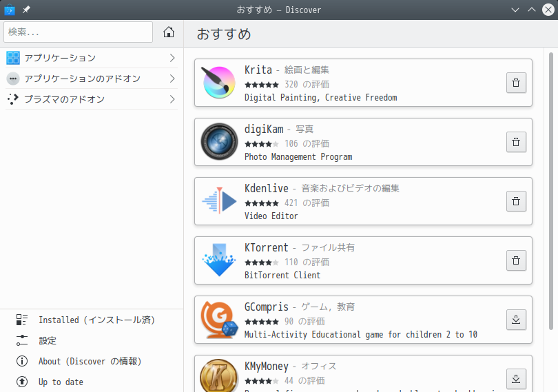This screenshot has height=392, width=558.
Task: Click the application addons ellipsis icon
Action: pyautogui.click(x=13, y=79)
